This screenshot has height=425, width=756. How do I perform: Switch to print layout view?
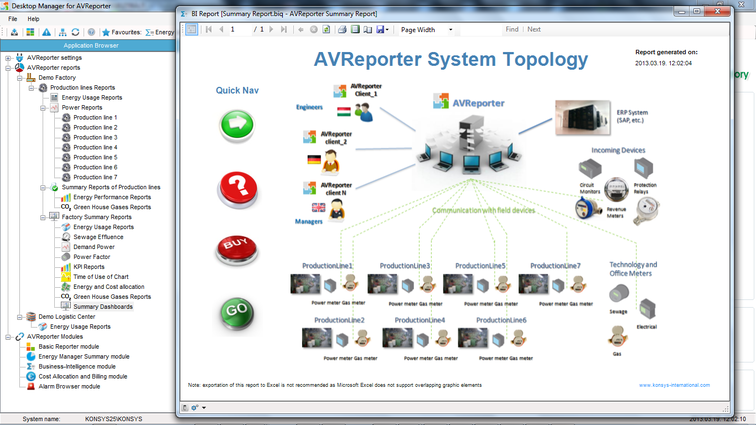355,29
